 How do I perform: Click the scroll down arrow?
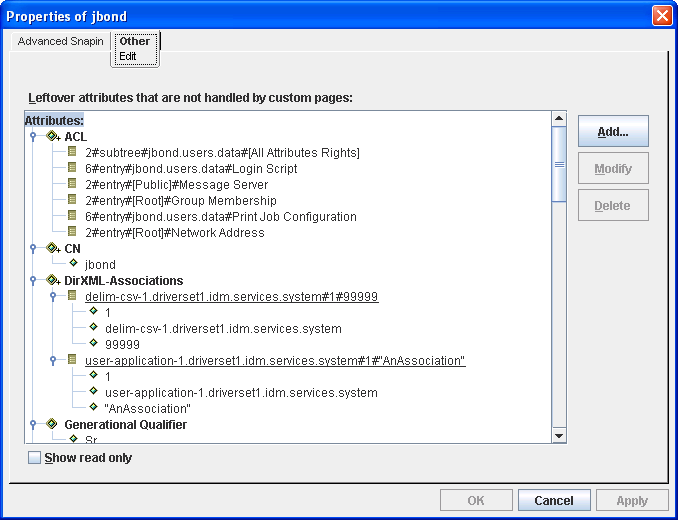pyautogui.click(x=559, y=436)
